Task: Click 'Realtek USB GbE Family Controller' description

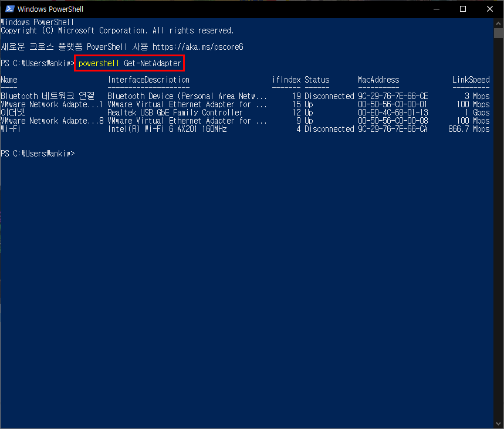Action: click(x=175, y=113)
